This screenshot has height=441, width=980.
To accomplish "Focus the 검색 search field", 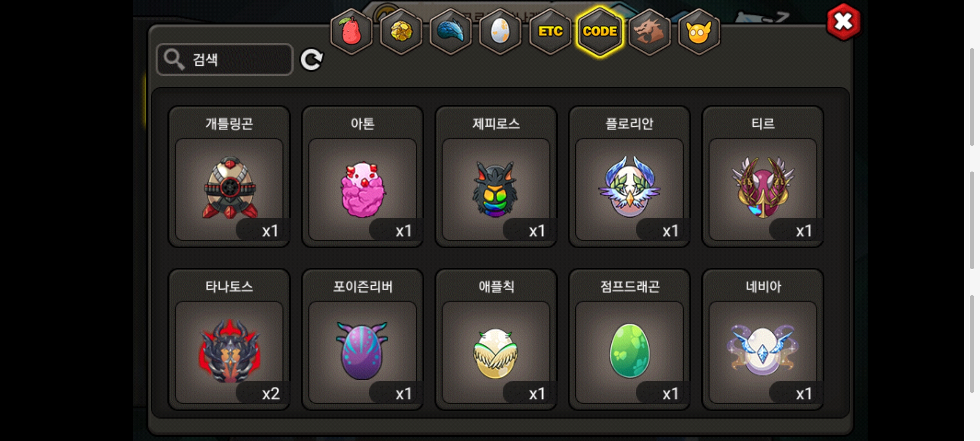I will pos(225,60).
